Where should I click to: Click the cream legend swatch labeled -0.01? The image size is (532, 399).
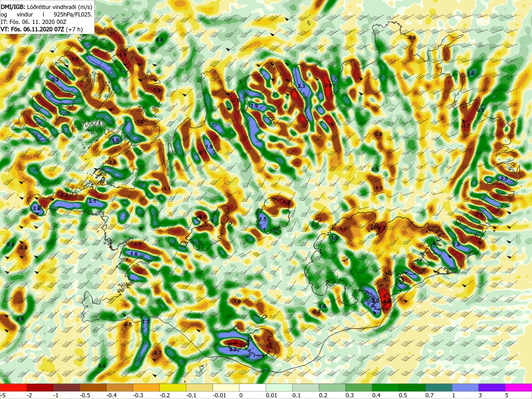pyautogui.click(x=226, y=387)
